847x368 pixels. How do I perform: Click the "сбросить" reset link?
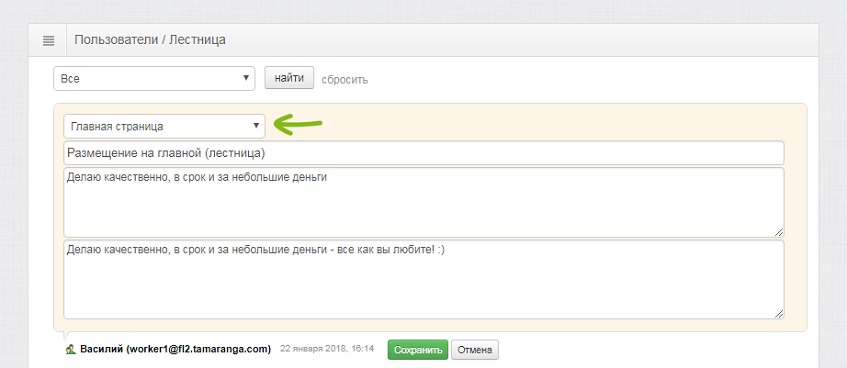[x=345, y=80]
